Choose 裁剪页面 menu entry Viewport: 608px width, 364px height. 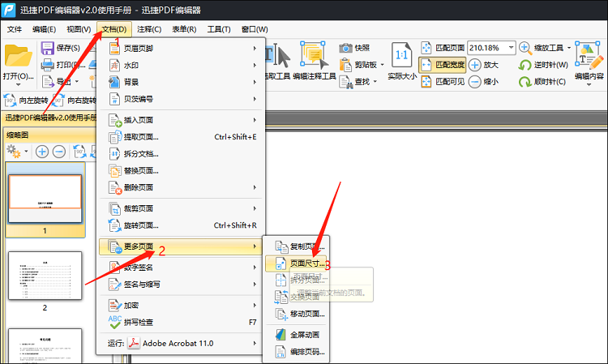[x=181, y=208]
